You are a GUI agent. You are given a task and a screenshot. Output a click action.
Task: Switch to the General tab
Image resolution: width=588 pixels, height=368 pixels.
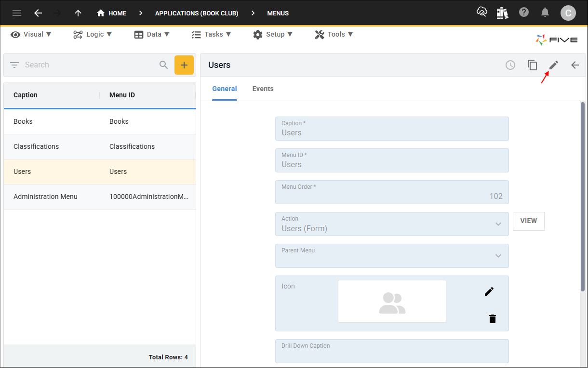pos(225,89)
